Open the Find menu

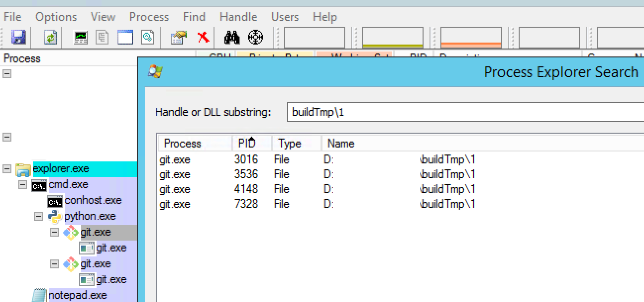(x=194, y=17)
